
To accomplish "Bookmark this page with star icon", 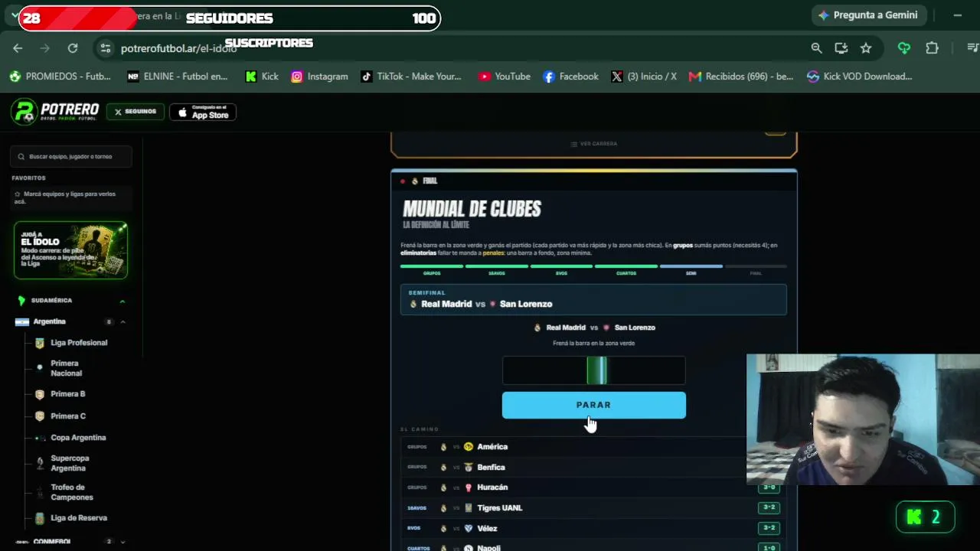I will (x=866, y=48).
